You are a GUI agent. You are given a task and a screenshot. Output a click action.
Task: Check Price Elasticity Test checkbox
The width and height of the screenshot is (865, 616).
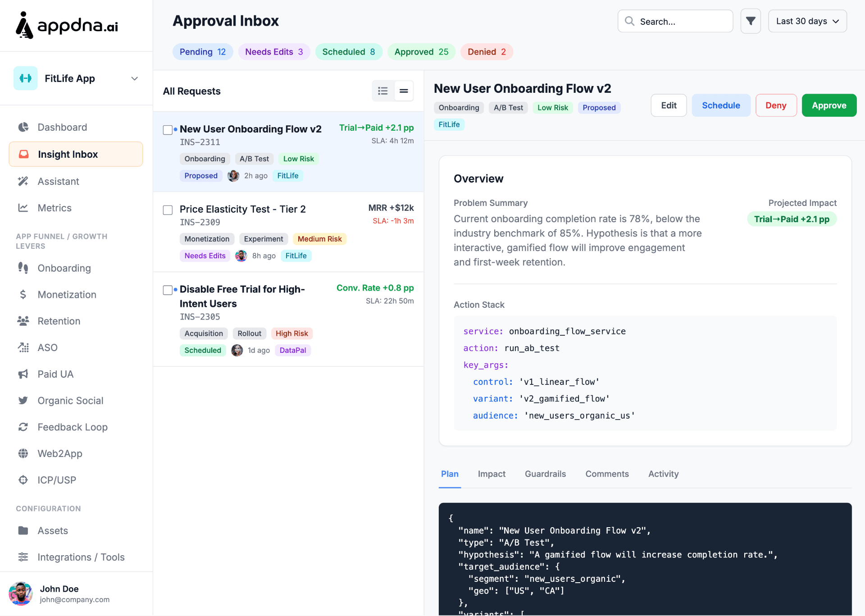coord(168,210)
